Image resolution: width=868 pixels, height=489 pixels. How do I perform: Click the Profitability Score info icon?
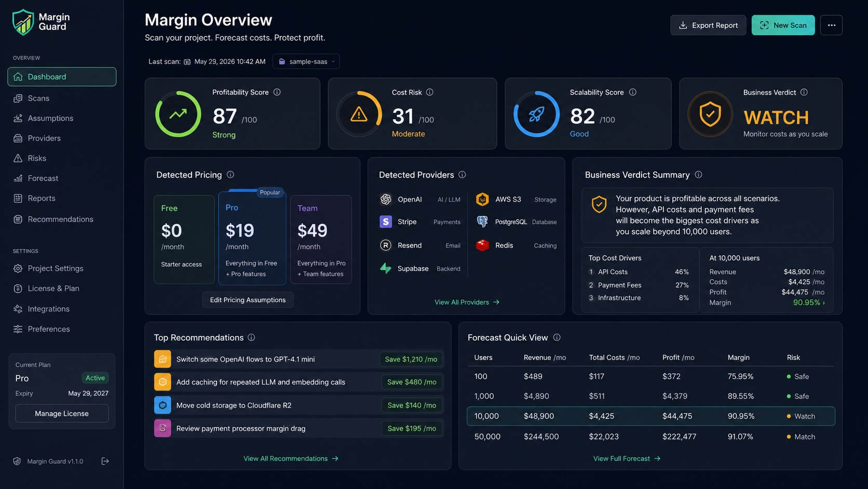point(277,92)
